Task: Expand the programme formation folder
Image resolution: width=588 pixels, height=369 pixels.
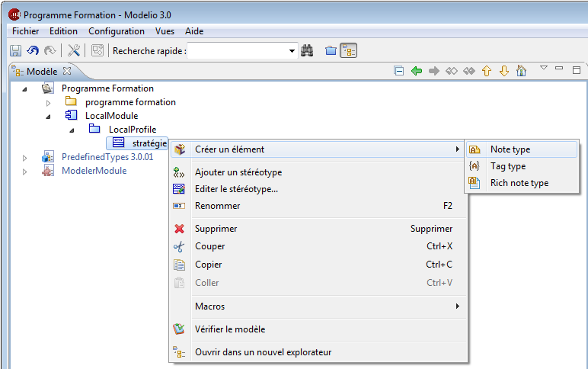Action: [49, 102]
